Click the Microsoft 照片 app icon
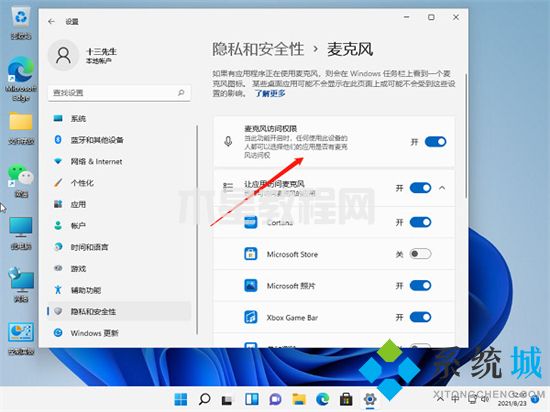550x412 pixels. click(250, 286)
